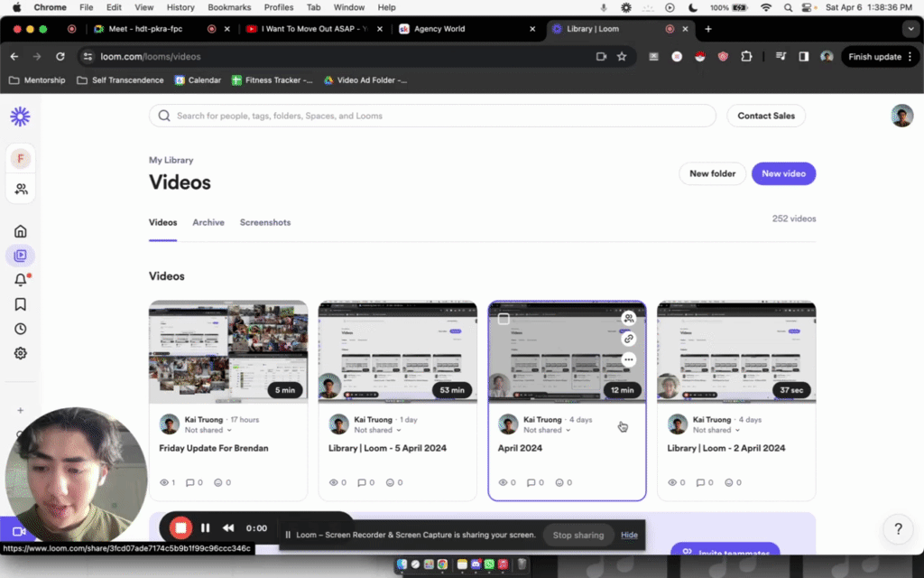This screenshot has width=924, height=578.
Task: Expand Not shared dropdown on 2 April card
Action: pos(716,430)
